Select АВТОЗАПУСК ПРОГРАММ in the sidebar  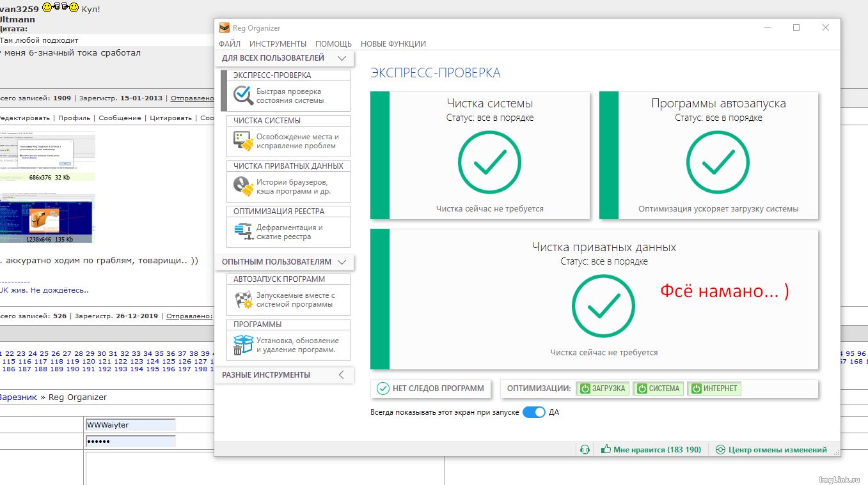click(x=288, y=295)
